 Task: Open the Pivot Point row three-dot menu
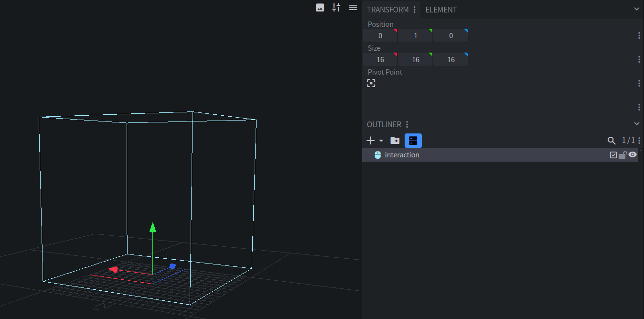click(x=639, y=83)
